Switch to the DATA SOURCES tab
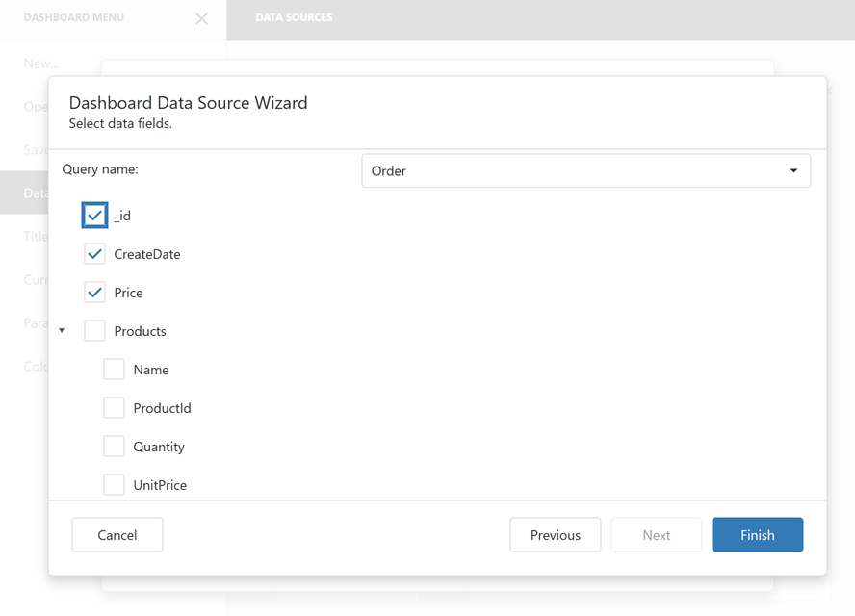Screen dimensions: 855x616 click(x=296, y=17)
